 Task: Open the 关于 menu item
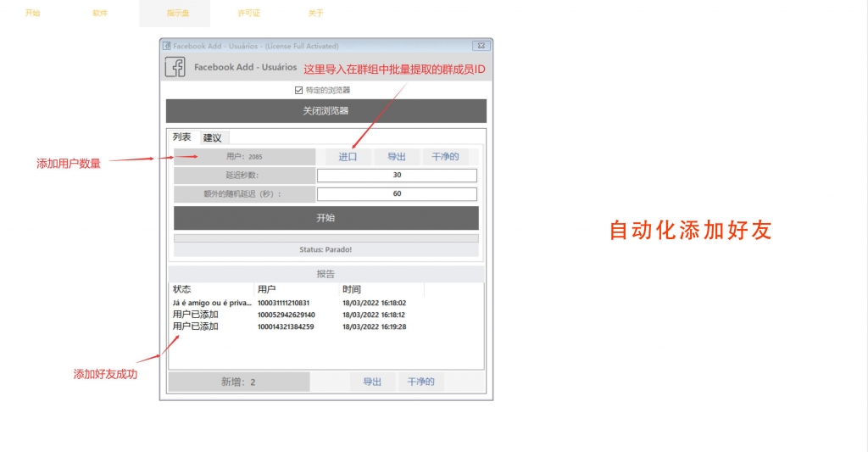coord(315,13)
